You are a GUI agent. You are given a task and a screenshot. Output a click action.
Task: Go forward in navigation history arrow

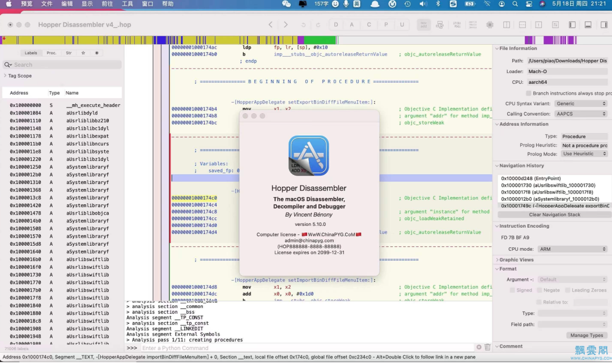tap(286, 24)
